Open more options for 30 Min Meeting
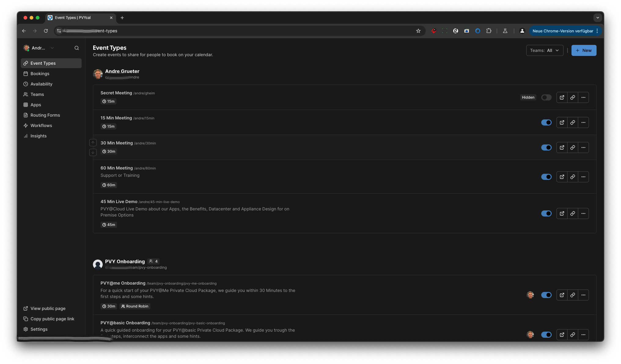Viewport: 621px width, 364px height. 583,147
